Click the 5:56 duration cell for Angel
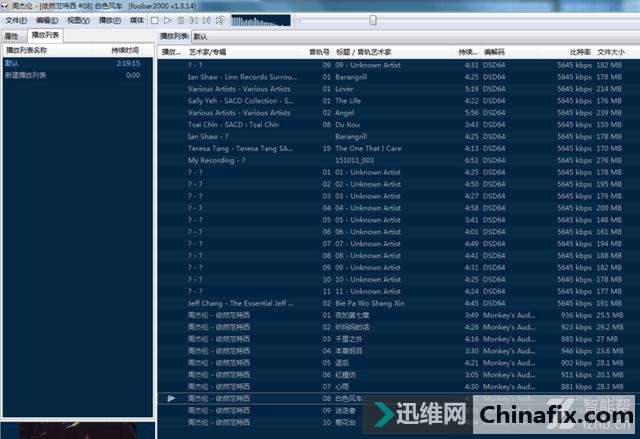 coord(471,113)
